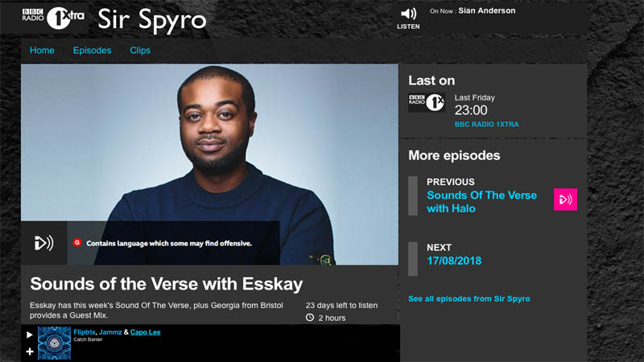Open the Episodes tab
644x362 pixels.
point(92,51)
